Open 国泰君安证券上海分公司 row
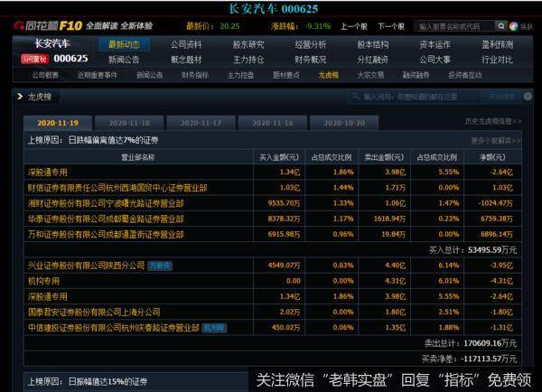 coord(94,313)
